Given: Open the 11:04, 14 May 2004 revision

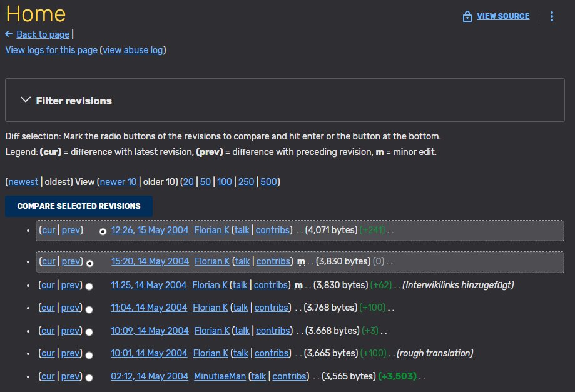Looking at the screenshot, I should [x=149, y=308].
